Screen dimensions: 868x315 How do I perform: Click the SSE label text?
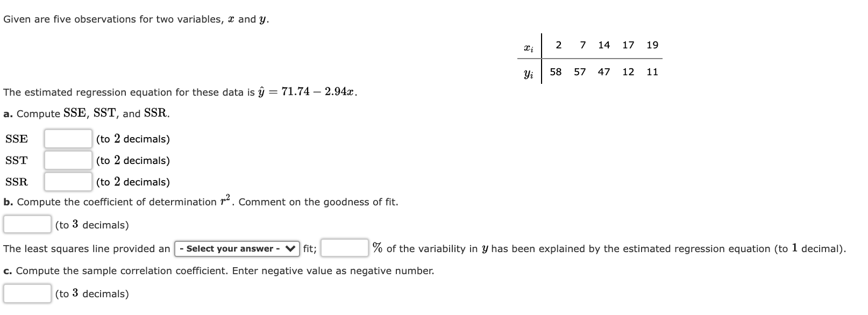pyautogui.click(x=16, y=139)
